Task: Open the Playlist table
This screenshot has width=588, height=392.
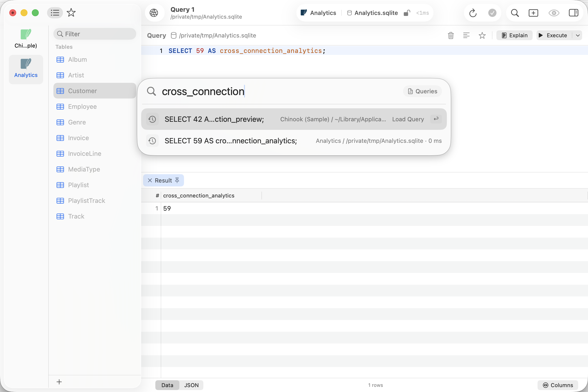Action: [x=95, y=185]
